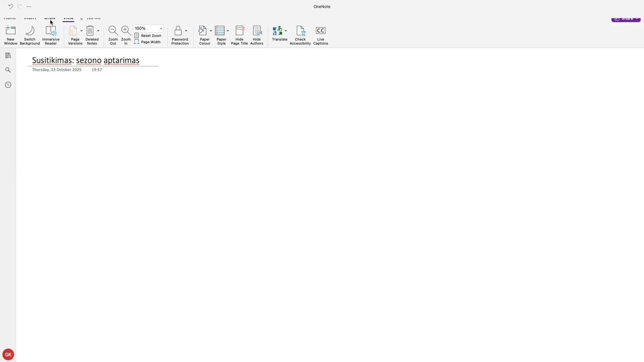Expand the Deleted Notes dropdown arrow
This screenshot has height=362, width=644.
pos(98,31)
